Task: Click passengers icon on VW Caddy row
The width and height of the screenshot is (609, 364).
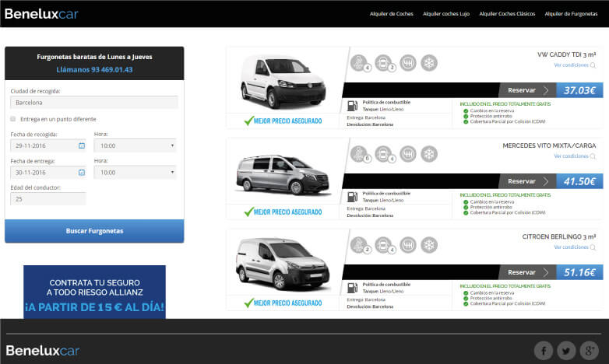Action: pyautogui.click(x=359, y=63)
